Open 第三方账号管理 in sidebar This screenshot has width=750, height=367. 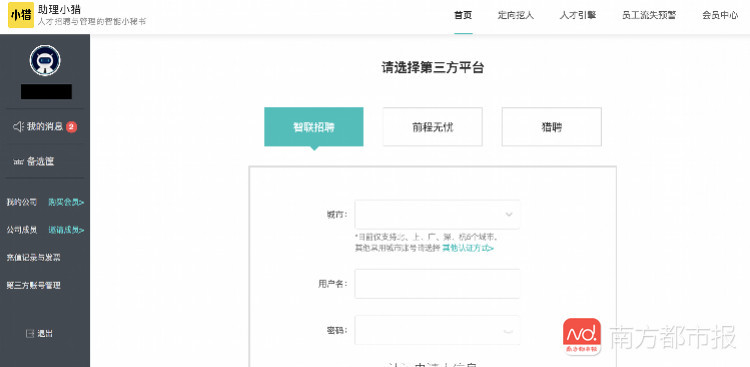coord(33,286)
